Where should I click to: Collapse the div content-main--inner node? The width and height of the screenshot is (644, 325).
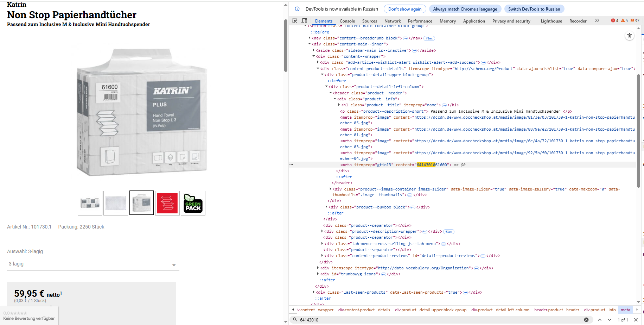click(x=310, y=44)
